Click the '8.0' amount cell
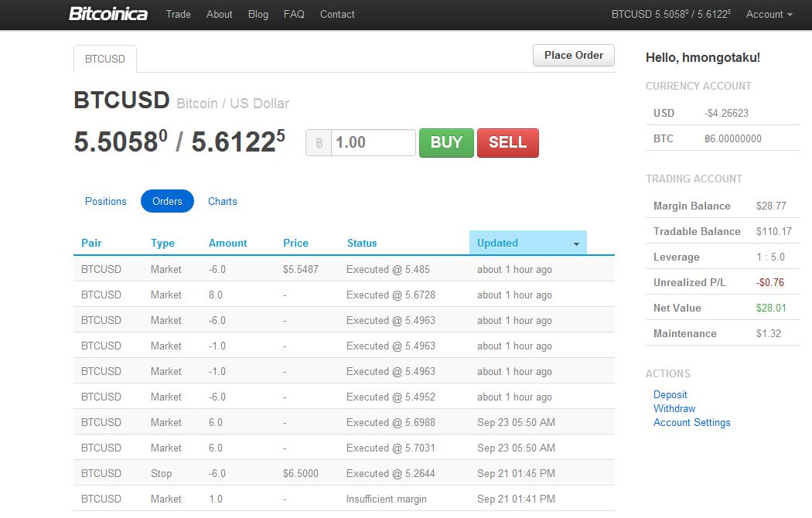Image resolution: width=812 pixels, height=518 pixels. 216,295
